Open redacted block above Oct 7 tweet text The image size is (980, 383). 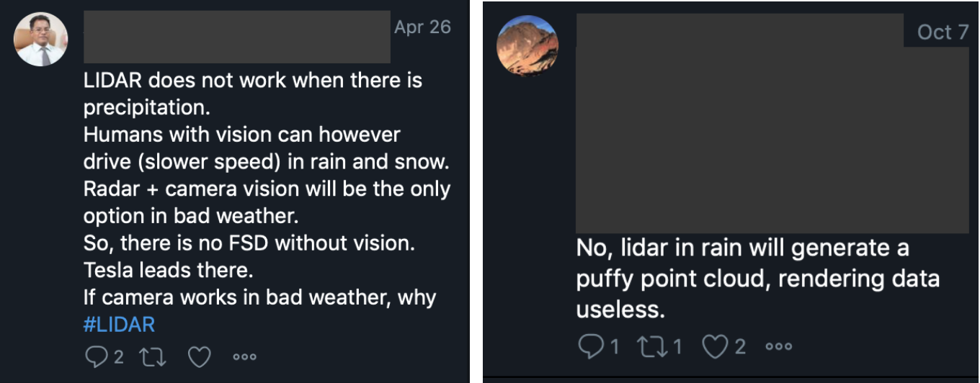coord(772,124)
